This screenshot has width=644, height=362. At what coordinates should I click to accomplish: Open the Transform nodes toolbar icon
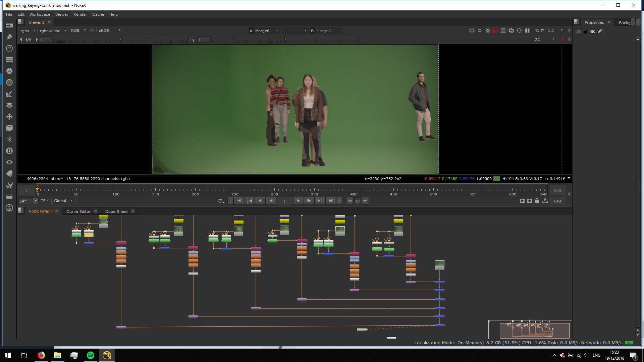point(9,117)
